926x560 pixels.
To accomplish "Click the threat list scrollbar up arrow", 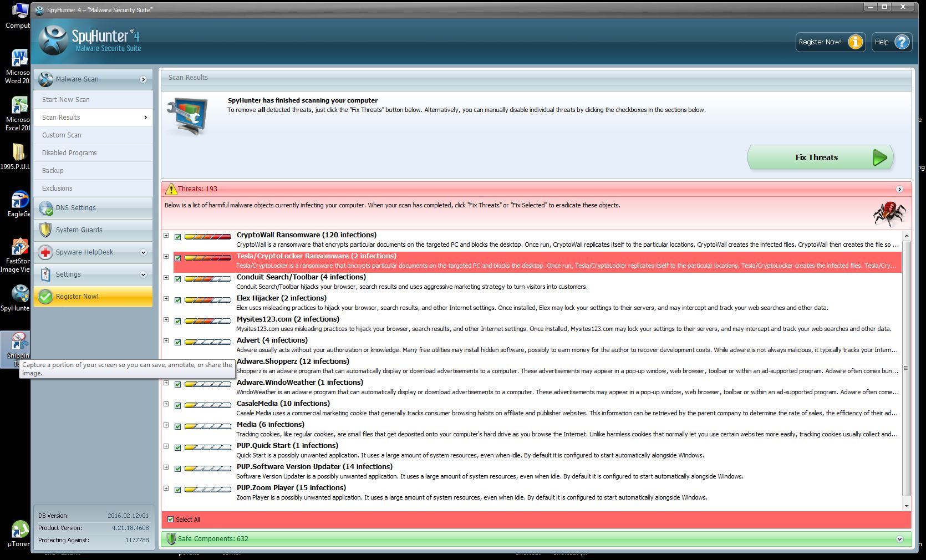I will [907, 236].
